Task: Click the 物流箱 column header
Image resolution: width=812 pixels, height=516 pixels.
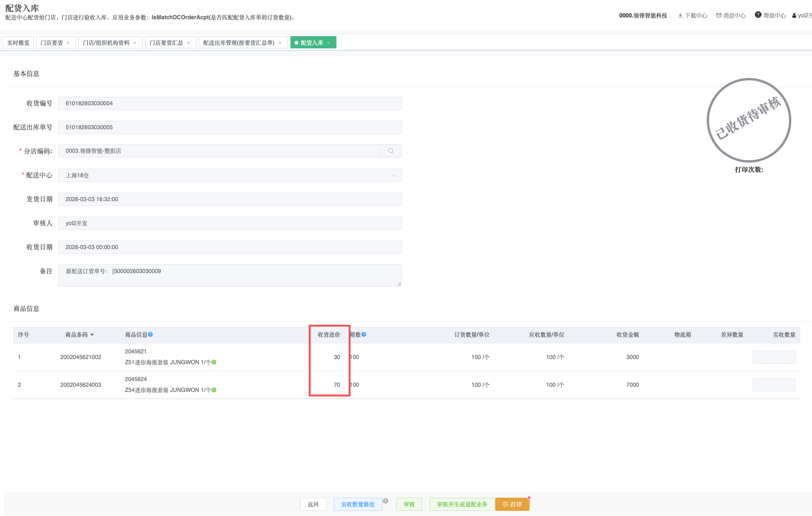Action: click(x=683, y=335)
